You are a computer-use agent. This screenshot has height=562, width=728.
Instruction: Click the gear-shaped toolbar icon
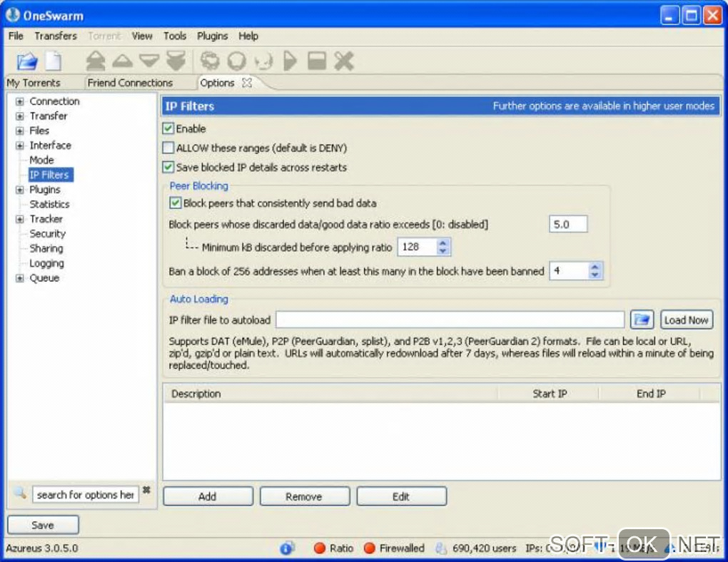pyautogui.click(x=210, y=61)
